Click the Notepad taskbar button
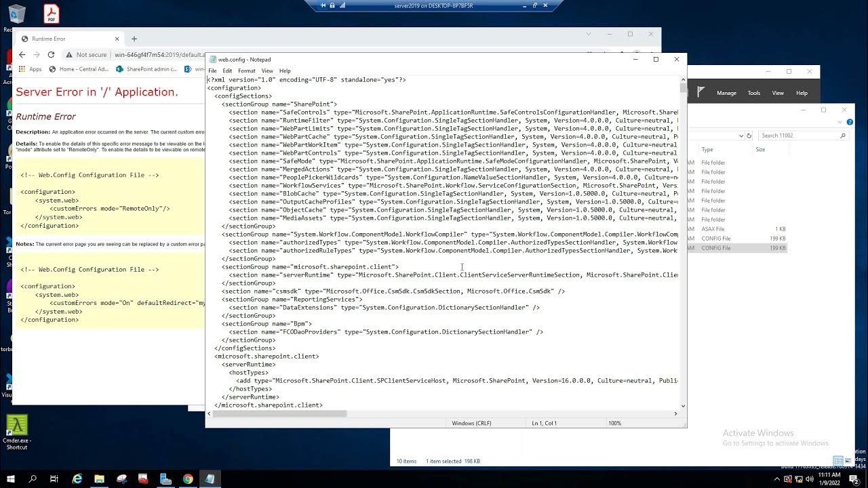This screenshot has height=488, width=868. click(x=210, y=479)
